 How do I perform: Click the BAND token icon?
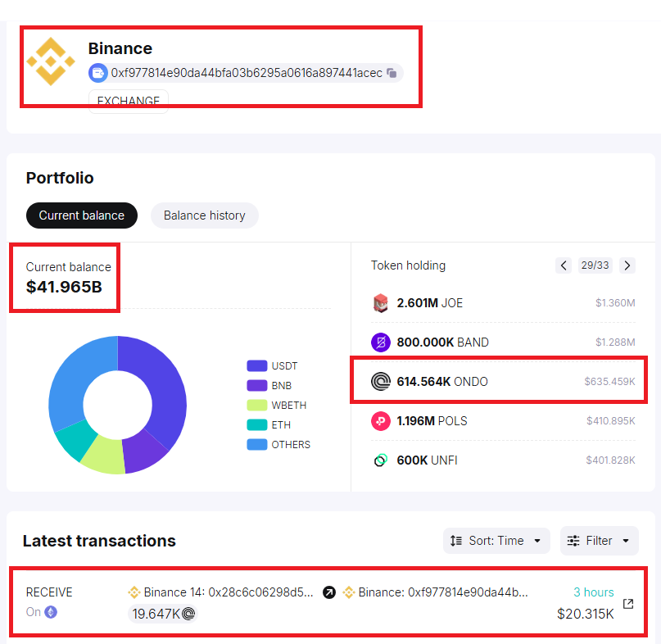coord(381,342)
